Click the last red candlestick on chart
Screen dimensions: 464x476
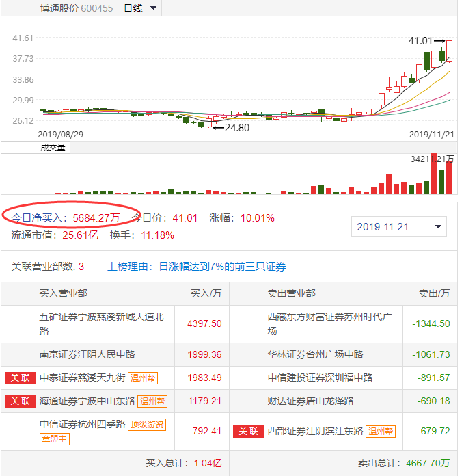tap(449, 51)
